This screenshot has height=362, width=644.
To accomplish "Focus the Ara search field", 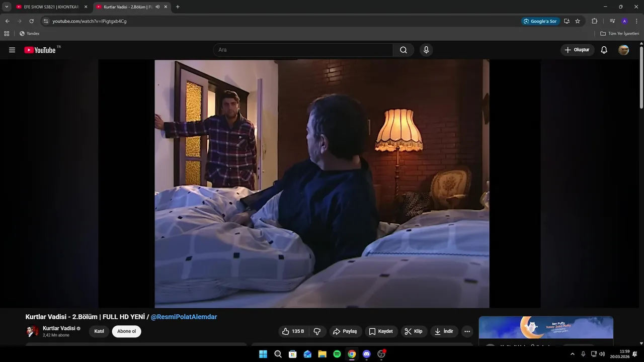I will tap(303, 50).
